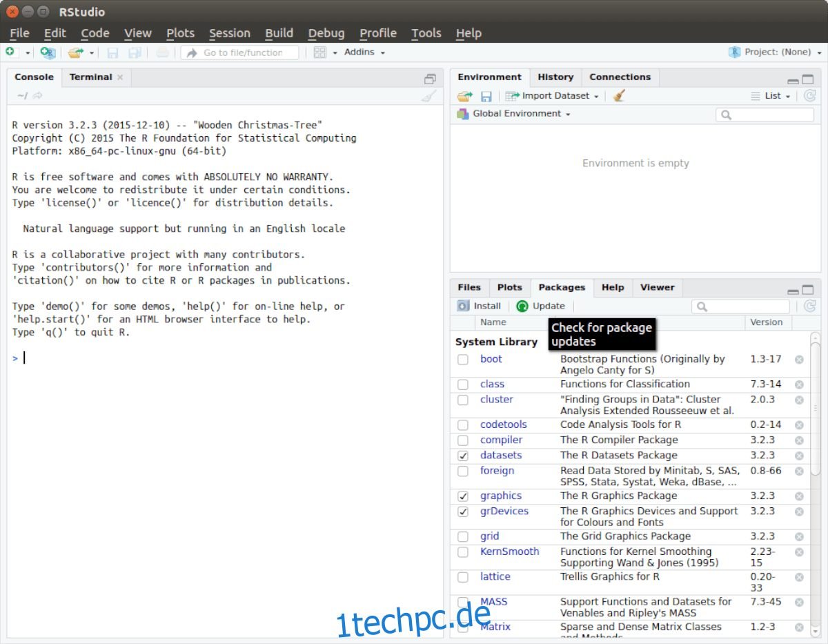This screenshot has width=828, height=644.
Task: Click the Packages search field
Action: pyautogui.click(x=740, y=306)
